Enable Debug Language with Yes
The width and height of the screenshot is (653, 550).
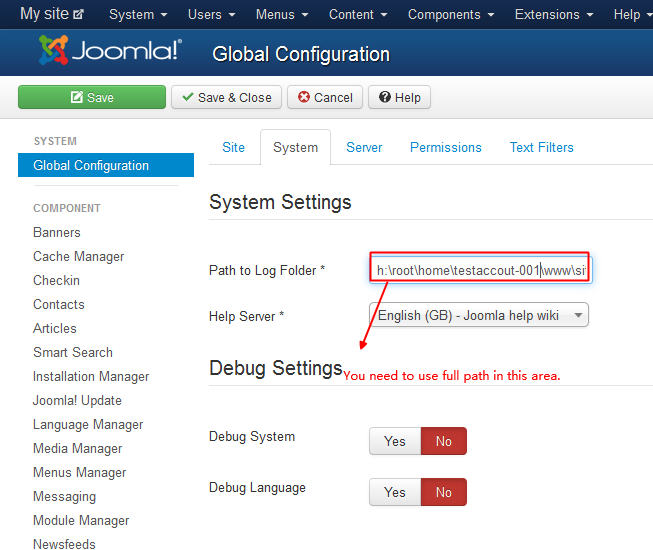click(x=395, y=492)
